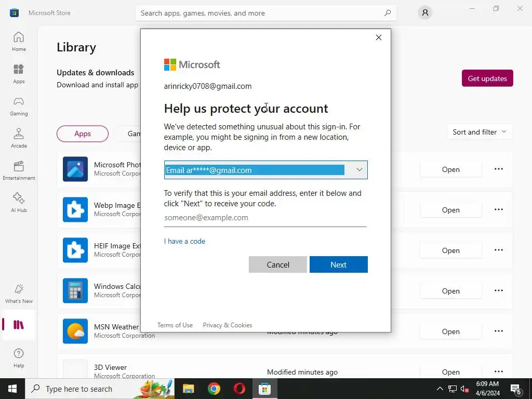Click Microsoft Photos app icon
This screenshot has height=399, width=532.
coord(75,169)
